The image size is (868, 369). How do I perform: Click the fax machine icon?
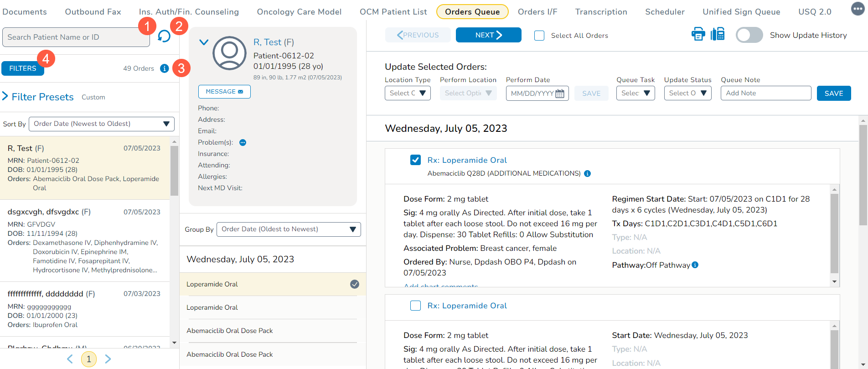pos(718,34)
